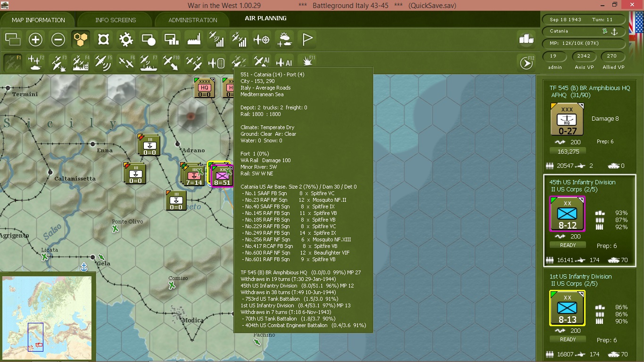644x362 pixels.
Task: Open the INFO SCREENS tab
Action: tap(116, 20)
